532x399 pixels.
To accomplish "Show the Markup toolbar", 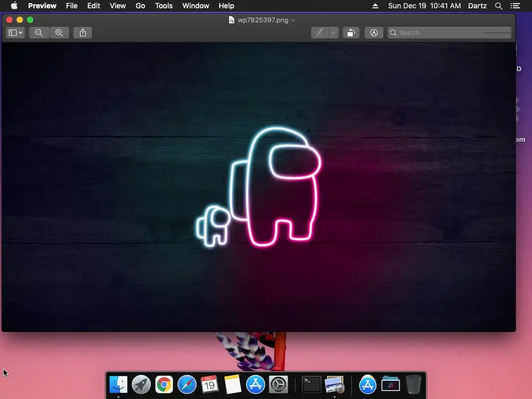I will coord(374,33).
